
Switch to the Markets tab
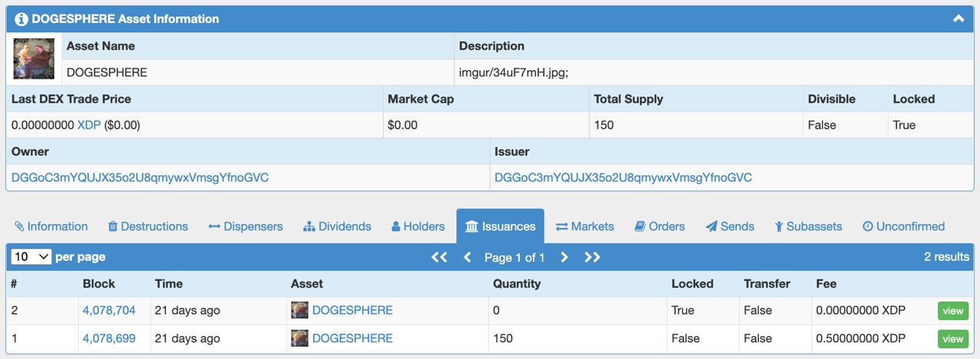tap(585, 227)
